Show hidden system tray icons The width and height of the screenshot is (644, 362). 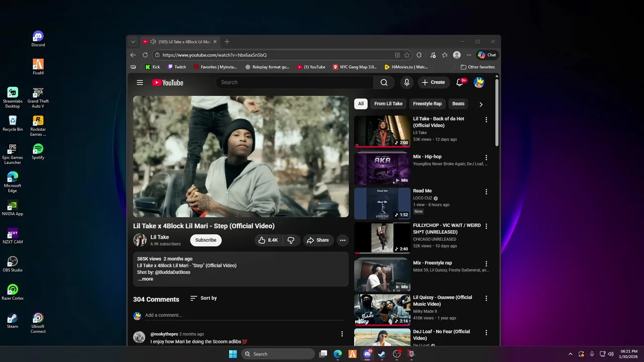[570, 354]
